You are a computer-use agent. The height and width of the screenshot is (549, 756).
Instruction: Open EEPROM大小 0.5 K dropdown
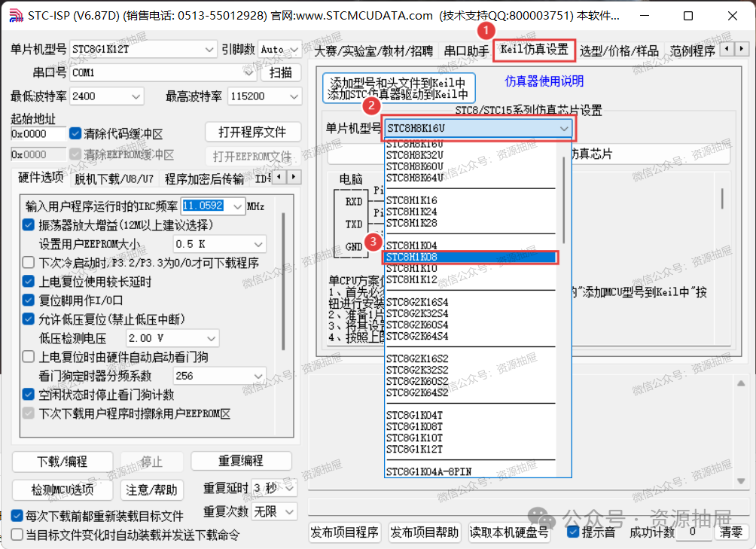tap(219, 244)
